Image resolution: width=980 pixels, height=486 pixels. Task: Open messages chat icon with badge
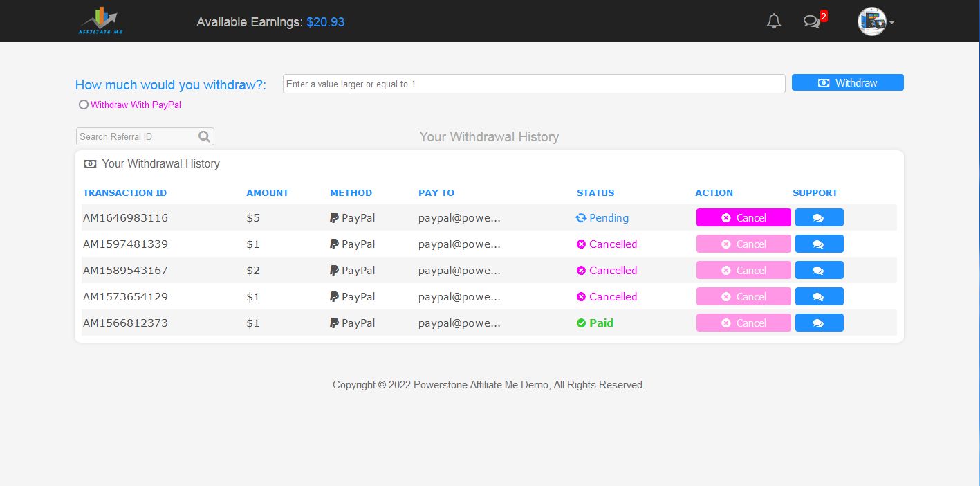812,21
